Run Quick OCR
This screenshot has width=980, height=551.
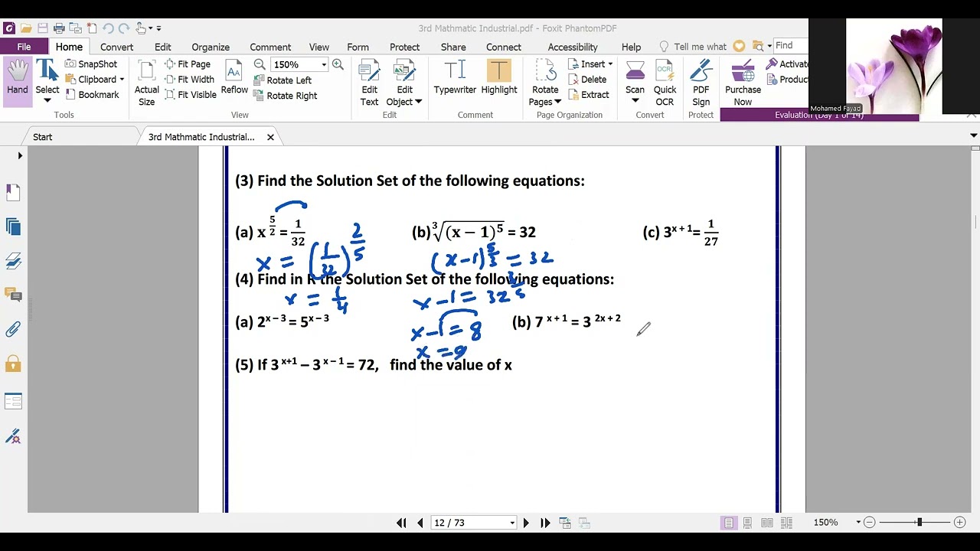click(665, 83)
